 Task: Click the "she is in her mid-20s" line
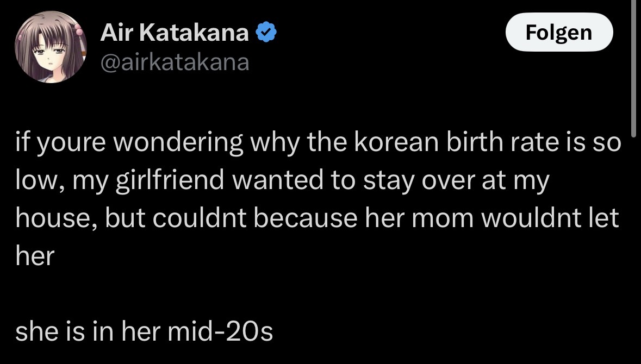pyautogui.click(x=144, y=331)
